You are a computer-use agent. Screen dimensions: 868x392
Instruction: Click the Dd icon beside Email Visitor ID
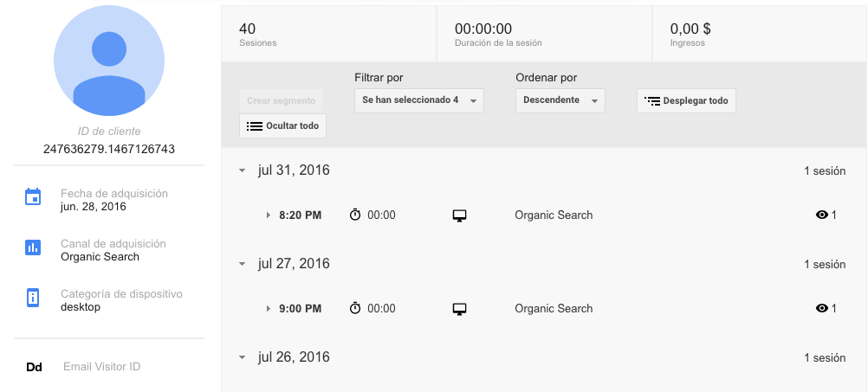tap(35, 367)
